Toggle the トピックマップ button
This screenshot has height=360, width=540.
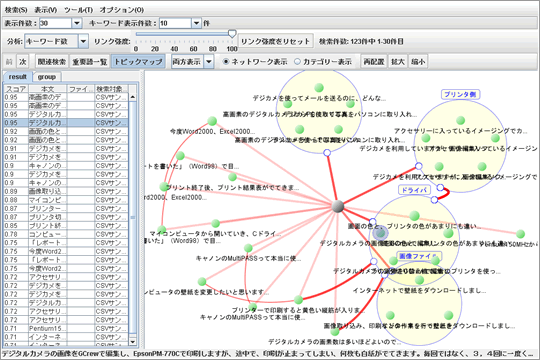tap(138, 62)
